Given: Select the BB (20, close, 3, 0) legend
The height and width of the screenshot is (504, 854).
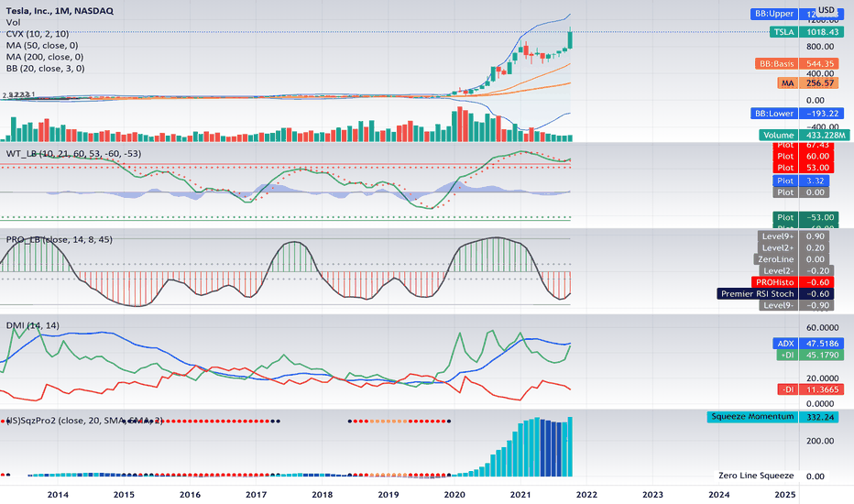Looking at the screenshot, I should (x=45, y=68).
